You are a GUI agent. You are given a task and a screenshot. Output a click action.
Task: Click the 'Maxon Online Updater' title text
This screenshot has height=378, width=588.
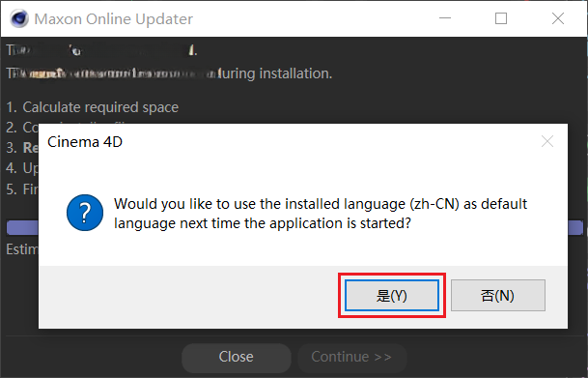click(114, 18)
